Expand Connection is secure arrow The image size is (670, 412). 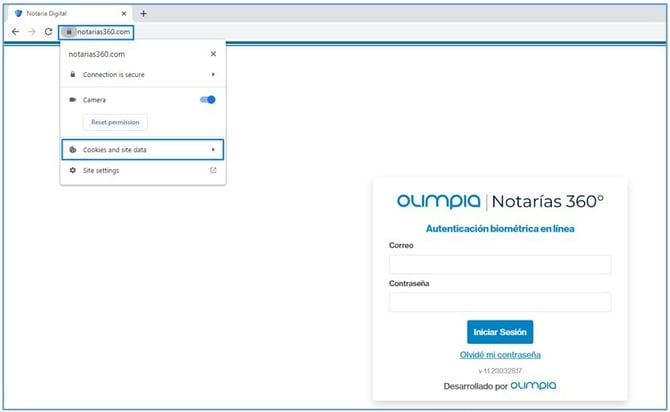click(213, 75)
